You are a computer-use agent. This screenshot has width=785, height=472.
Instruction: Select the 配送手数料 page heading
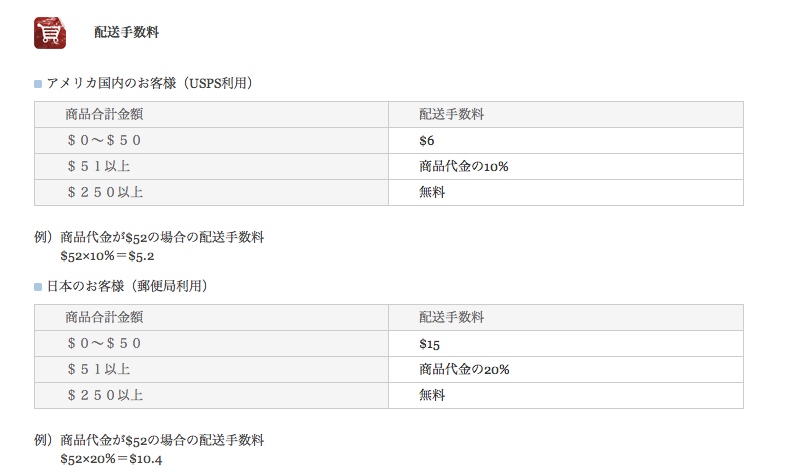click(126, 32)
